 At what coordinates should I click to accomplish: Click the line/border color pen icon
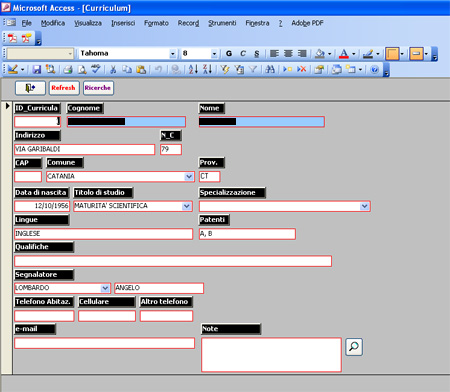(x=368, y=54)
